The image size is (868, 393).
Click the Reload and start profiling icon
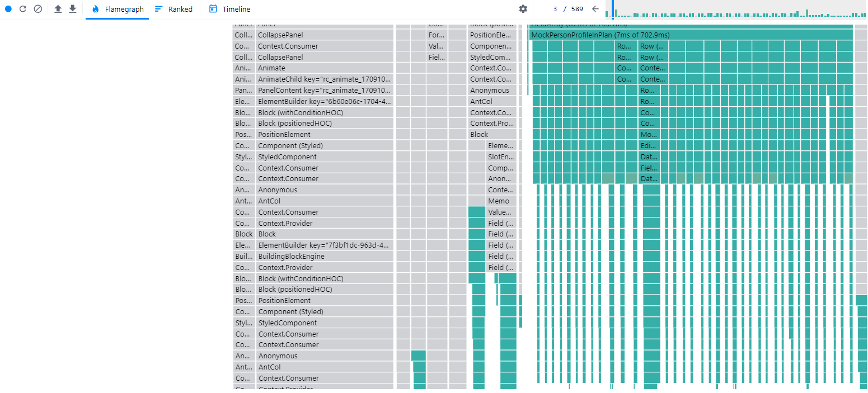point(23,9)
